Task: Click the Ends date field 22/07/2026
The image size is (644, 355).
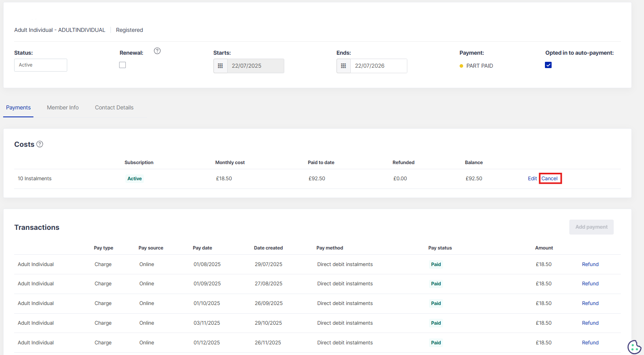Action: 378,66
